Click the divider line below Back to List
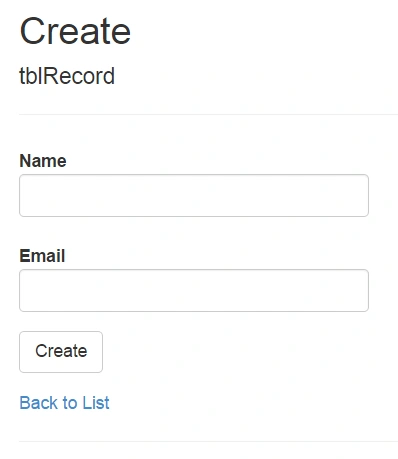This screenshot has height=459, width=398. click(x=208, y=441)
